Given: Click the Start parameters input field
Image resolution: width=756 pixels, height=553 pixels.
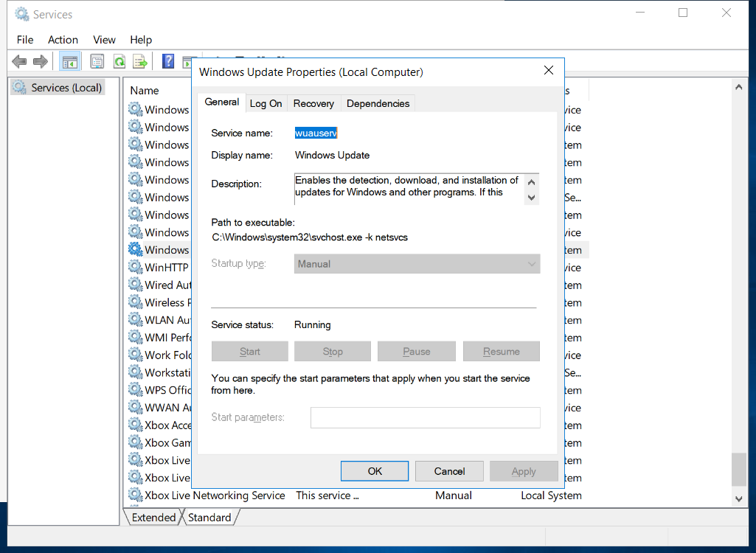Looking at the screenshot, I should [x=426, y=417].
